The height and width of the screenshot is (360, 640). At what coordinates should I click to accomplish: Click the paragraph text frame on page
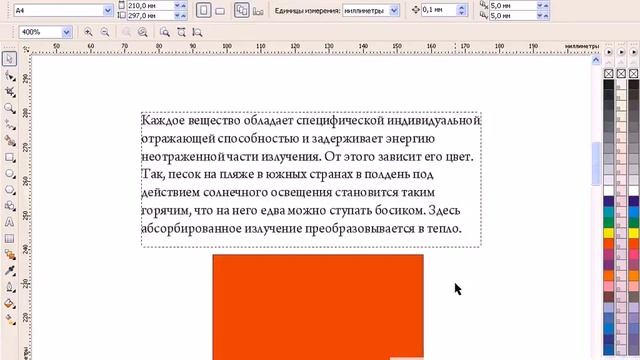tap(311, 179)
